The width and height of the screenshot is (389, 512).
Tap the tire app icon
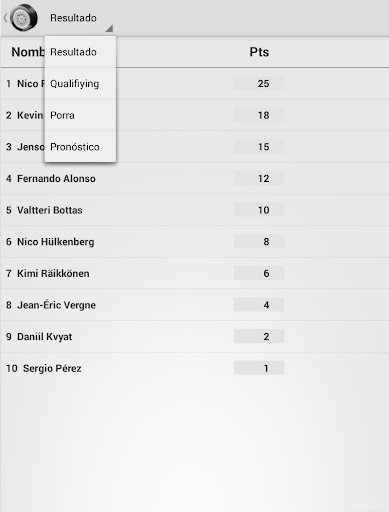pos(24,18)
